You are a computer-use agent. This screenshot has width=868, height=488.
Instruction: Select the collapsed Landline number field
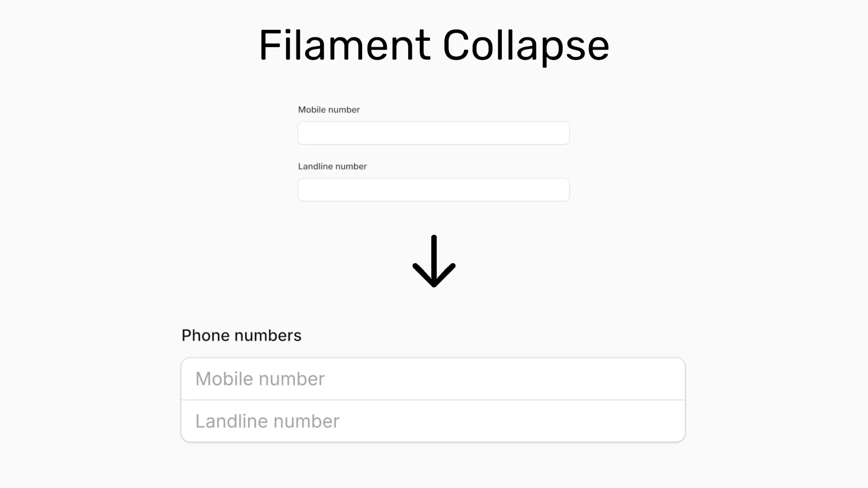click(x=433, y=421)
